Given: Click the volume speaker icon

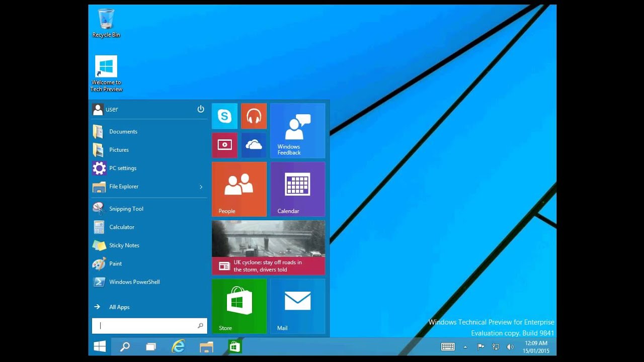Looking at the screenshot, I should [510, 346].
